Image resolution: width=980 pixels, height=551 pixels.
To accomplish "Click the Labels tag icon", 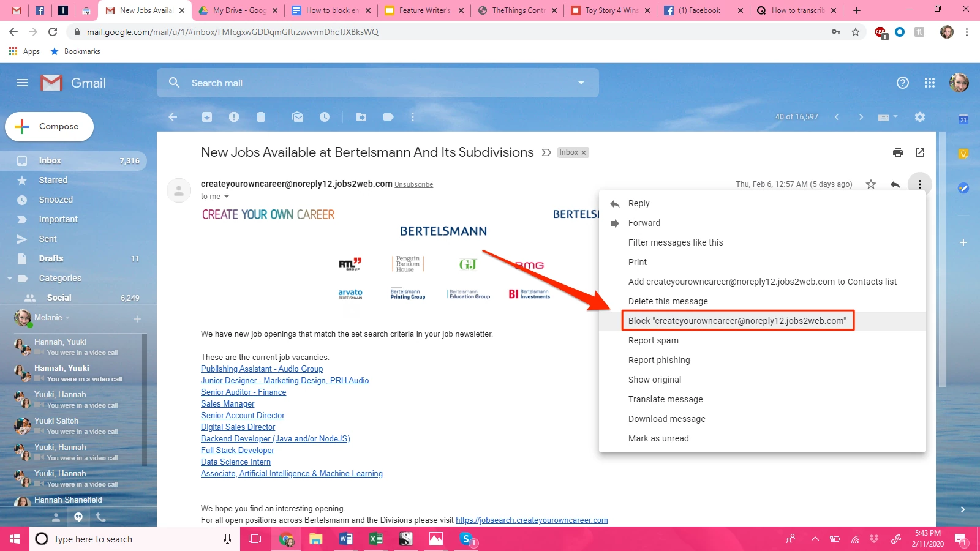I will click(388, 117).
